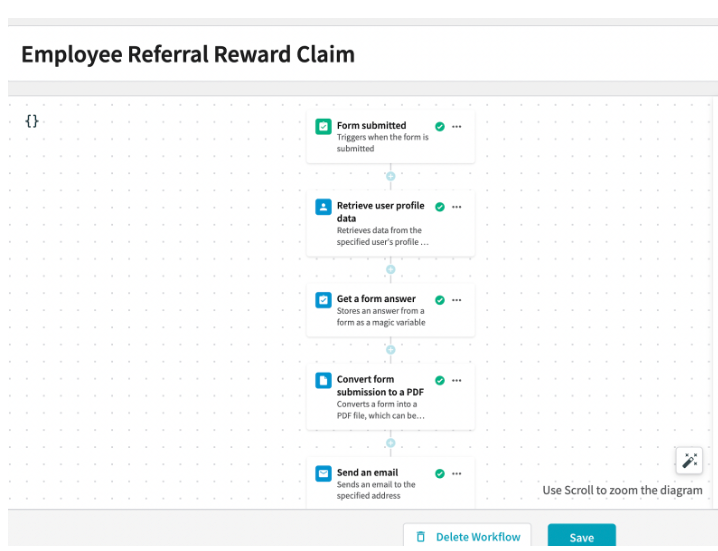The width and height of the screenshot is (718, 551).
Task: Click the Convert form to PDF icon
Action: [x=323, y=380]
